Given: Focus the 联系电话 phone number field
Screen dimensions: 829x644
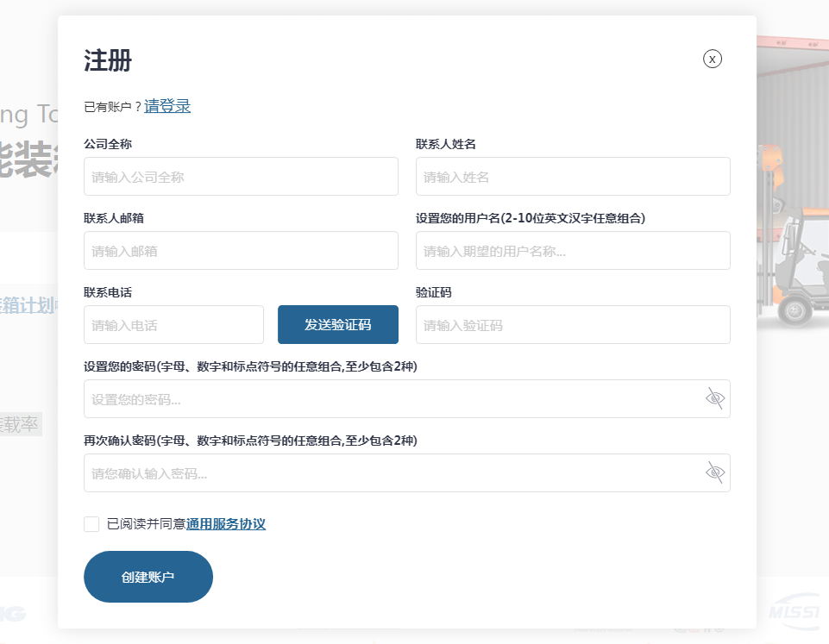Looking at the screenshot, I should pyautogui.click(x=173, y=325).
